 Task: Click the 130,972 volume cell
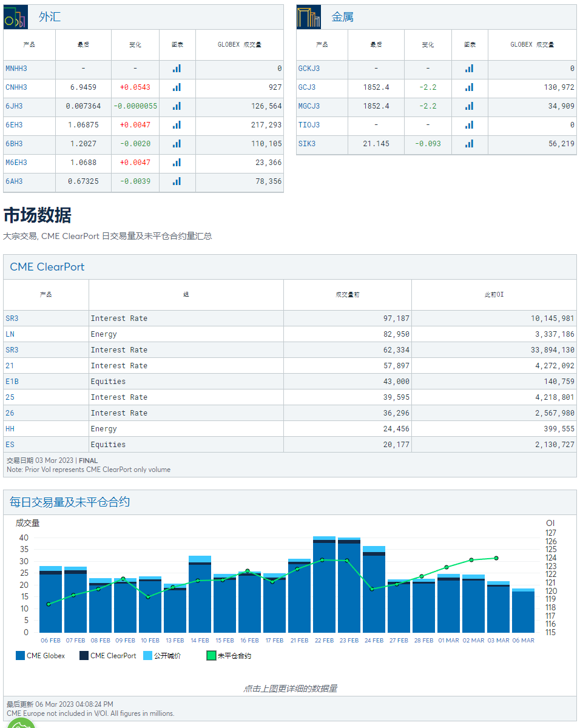coord(532,87)
